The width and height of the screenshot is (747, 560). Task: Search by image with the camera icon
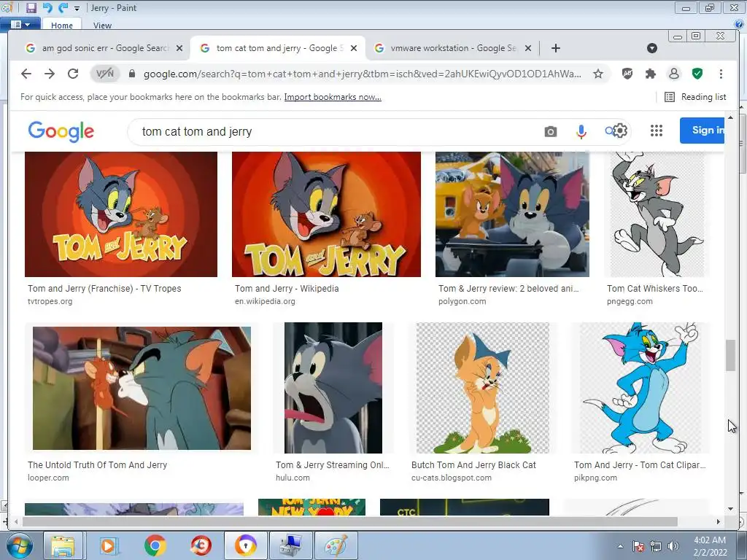(x=550, y=131)
